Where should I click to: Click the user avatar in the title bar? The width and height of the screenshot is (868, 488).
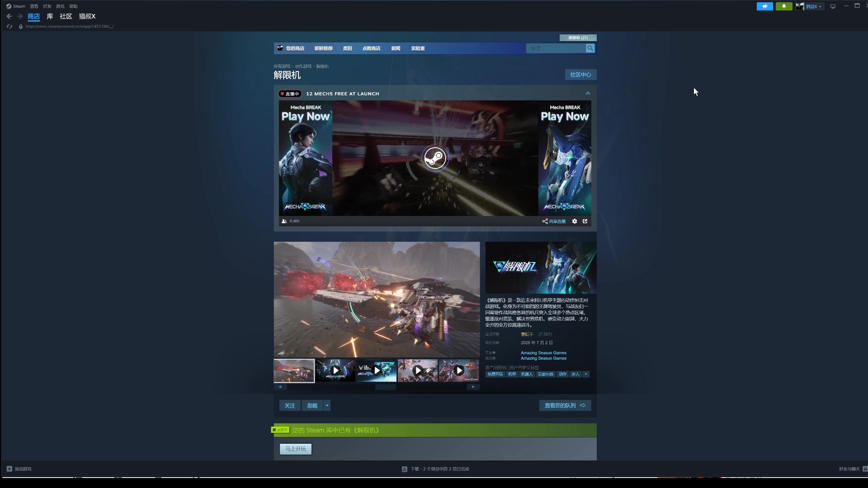tap(800, 6)
